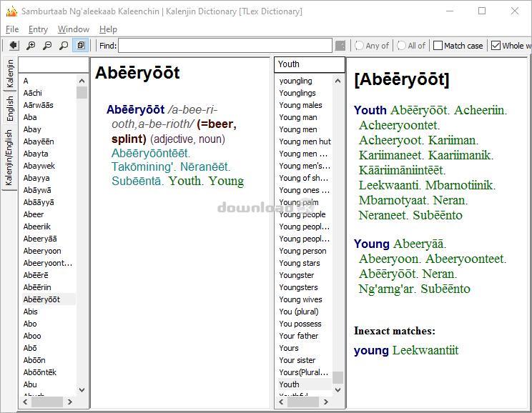
Task: Open the File menu
Action: 12,29
